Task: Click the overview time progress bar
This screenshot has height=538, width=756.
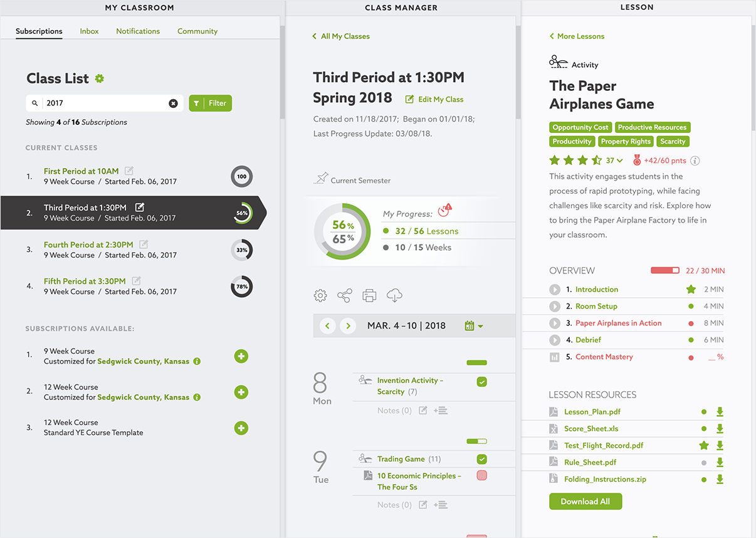Action: click(665, 271)
